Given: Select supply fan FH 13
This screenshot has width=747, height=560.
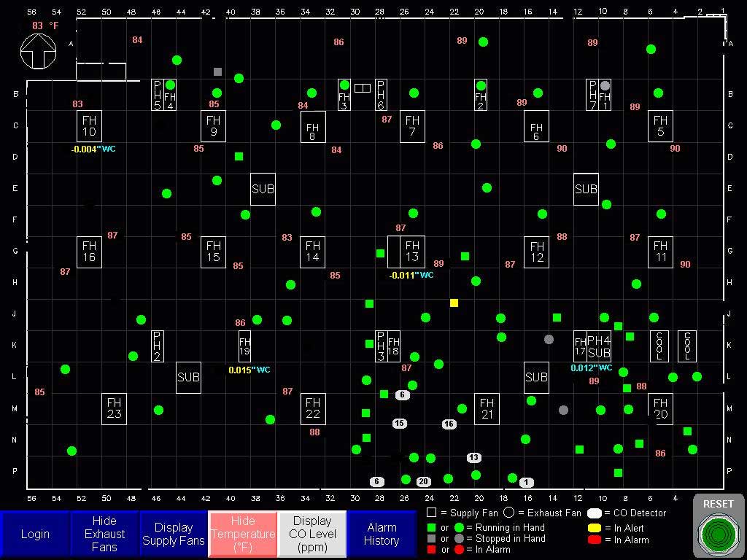Looking at the screenshot, I should 413,252.
